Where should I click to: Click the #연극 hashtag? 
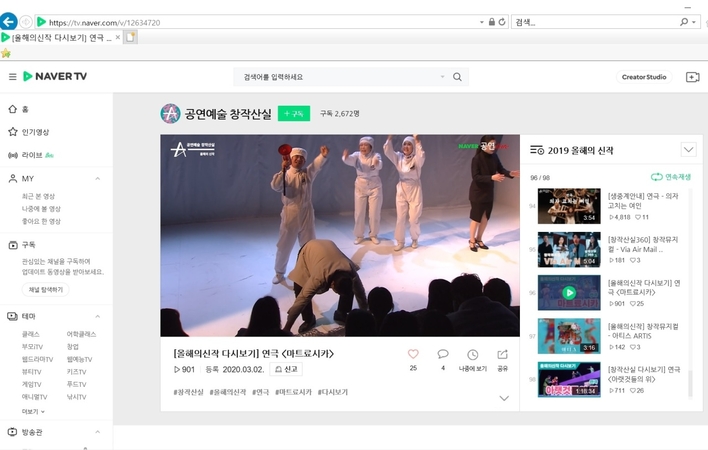[260, 392]
